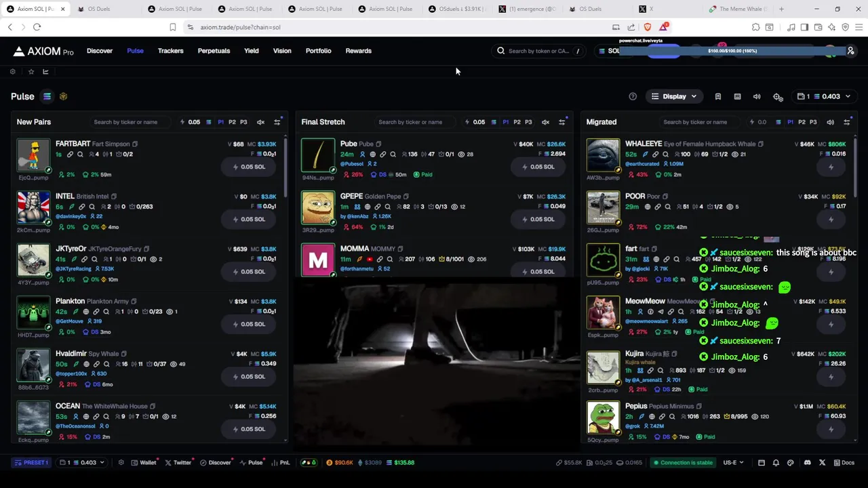
Task: Open the link icon on INTEL row
Action: [82, 206]
